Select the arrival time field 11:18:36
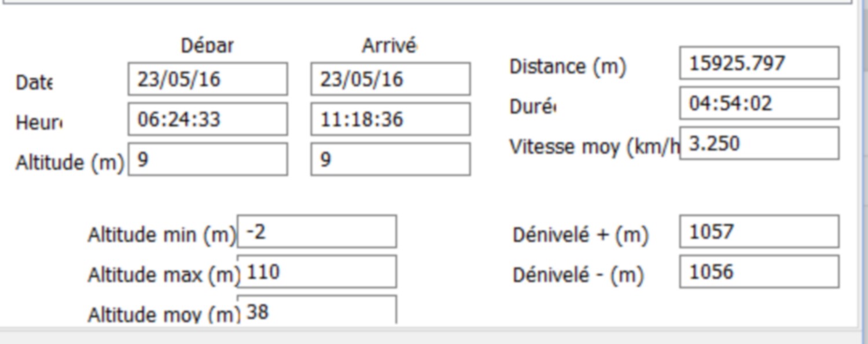This screenshot has height=344, width=868. click(x=391, y=119)
